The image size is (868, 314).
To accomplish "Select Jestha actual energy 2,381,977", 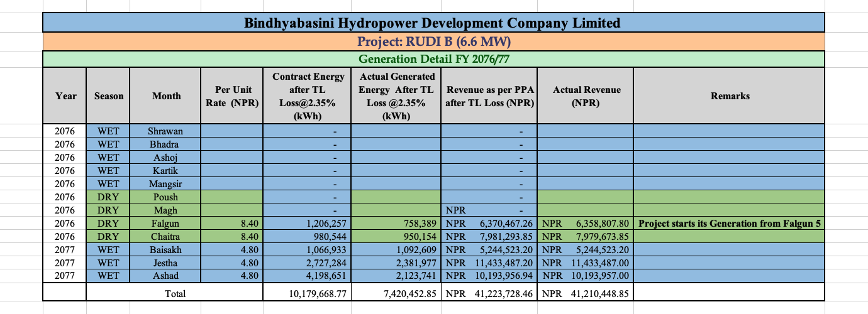I will tap(396, 263).
